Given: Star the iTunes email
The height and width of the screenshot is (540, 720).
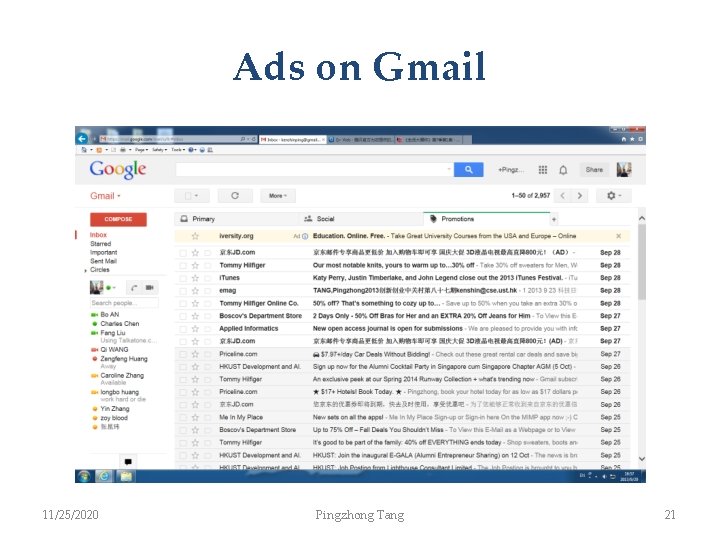Looking at the screenshot, I should [195, 278].
